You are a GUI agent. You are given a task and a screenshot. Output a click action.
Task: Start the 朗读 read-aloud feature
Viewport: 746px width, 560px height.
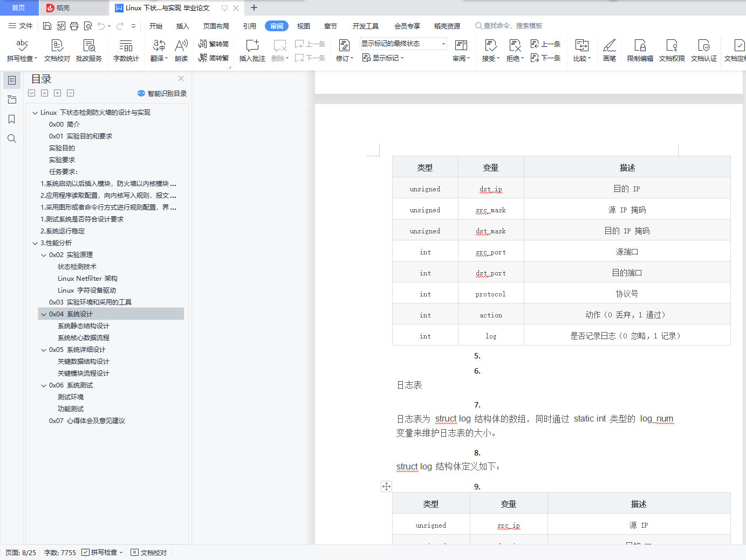pyautogui.click(x=181, y=51)
